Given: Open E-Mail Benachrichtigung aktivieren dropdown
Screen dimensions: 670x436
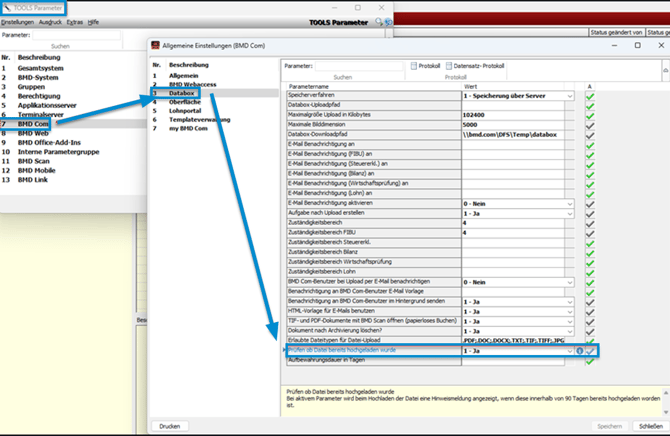Looking at the screenshot, I should point(570,204).
